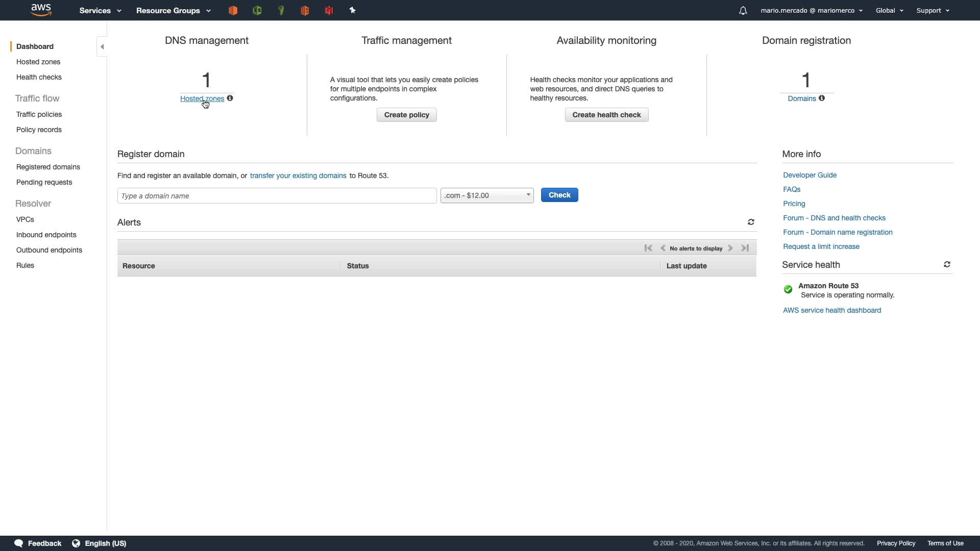Open the orange EC2 shortcut icon
980x551 pixels.
233,10
